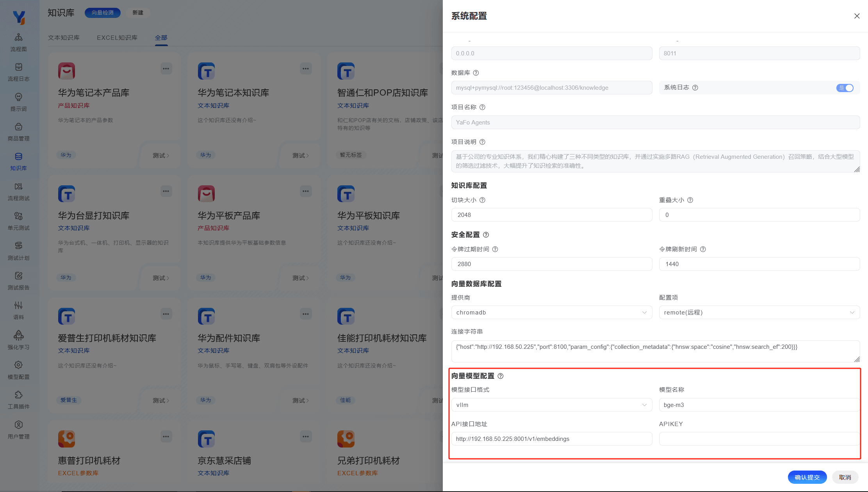The image size is (868, 492).
Task: Switch to the 文本知识库 tab
Action: pyautogui.click(x=64, y=38)
